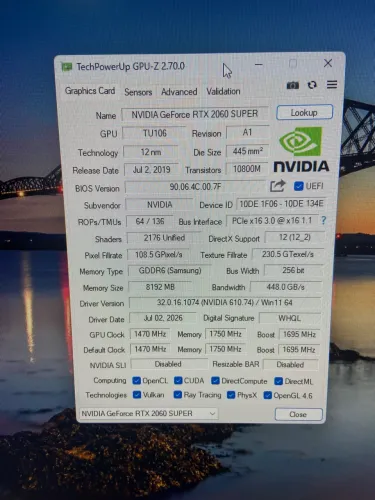375x500 pixels.
Task: Click the DirectX Support field 12 (12_2)
Action: tap(295, 237)
